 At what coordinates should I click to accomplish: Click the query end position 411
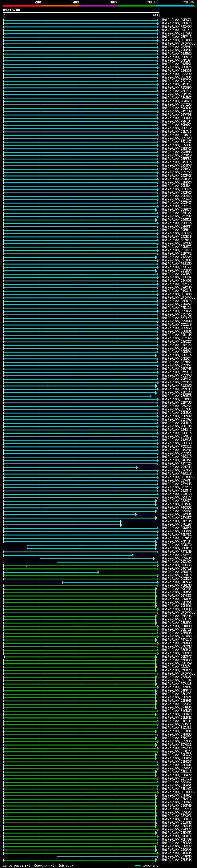[155, 15]
